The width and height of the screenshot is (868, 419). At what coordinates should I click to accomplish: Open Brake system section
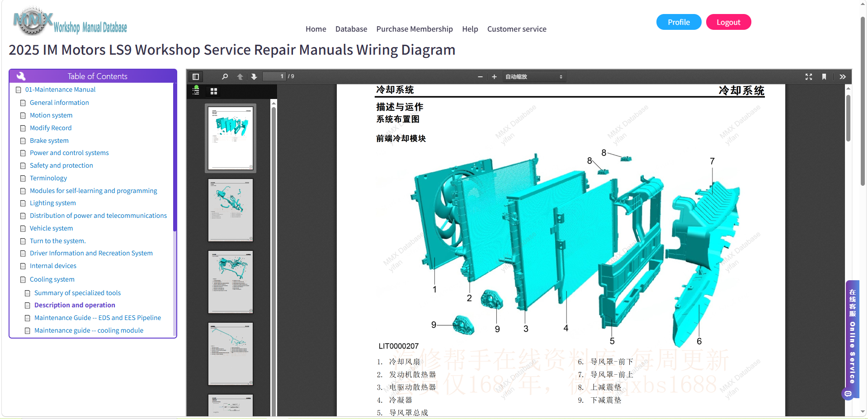[49, 141]
